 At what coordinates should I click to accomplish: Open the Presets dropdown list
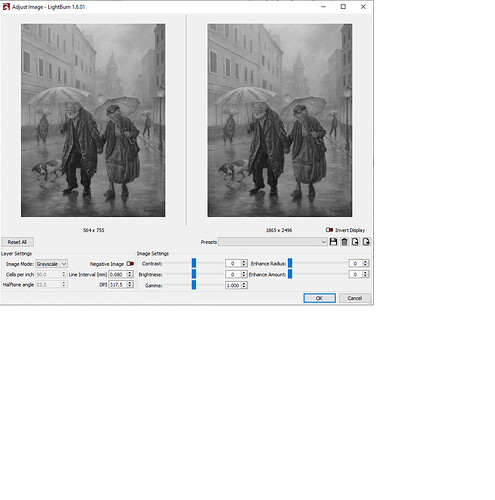273,242
